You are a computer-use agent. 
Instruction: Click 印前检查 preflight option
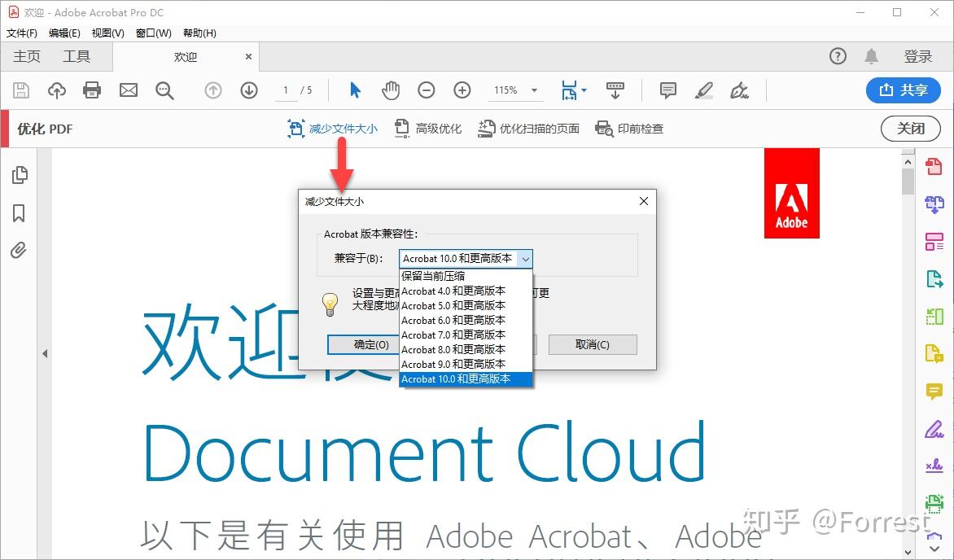[629, 129]
